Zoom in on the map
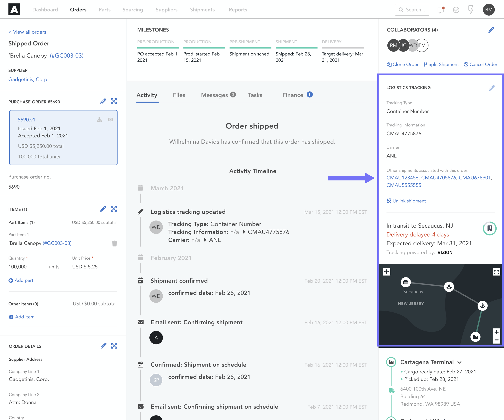Screen dimensions: 504x420 [496, 332]
